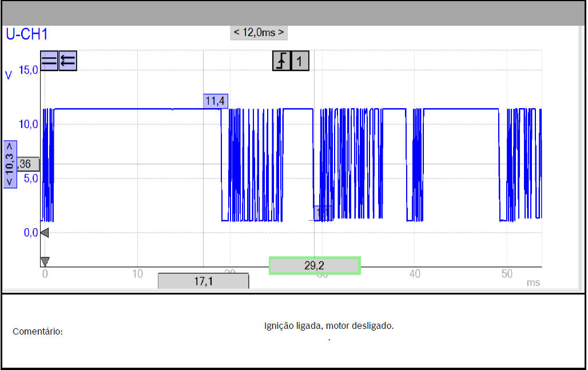Click the small cursor label at waveform bottom
The width and height of the screenshot is (588, 370).
pos(322,213)
